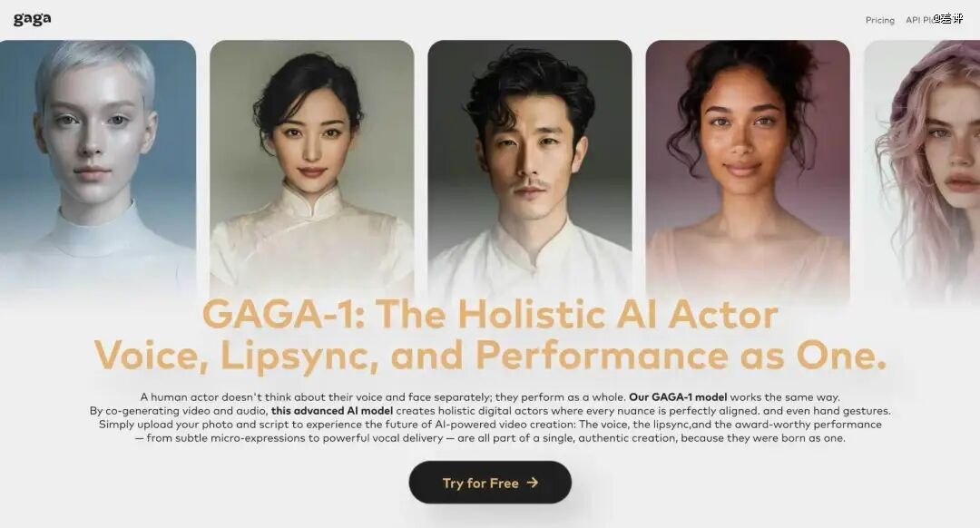The height and width of the screenshot is (528, 980).
Task: Select the woman in white qipao portrait
Action: coord(312,169)
